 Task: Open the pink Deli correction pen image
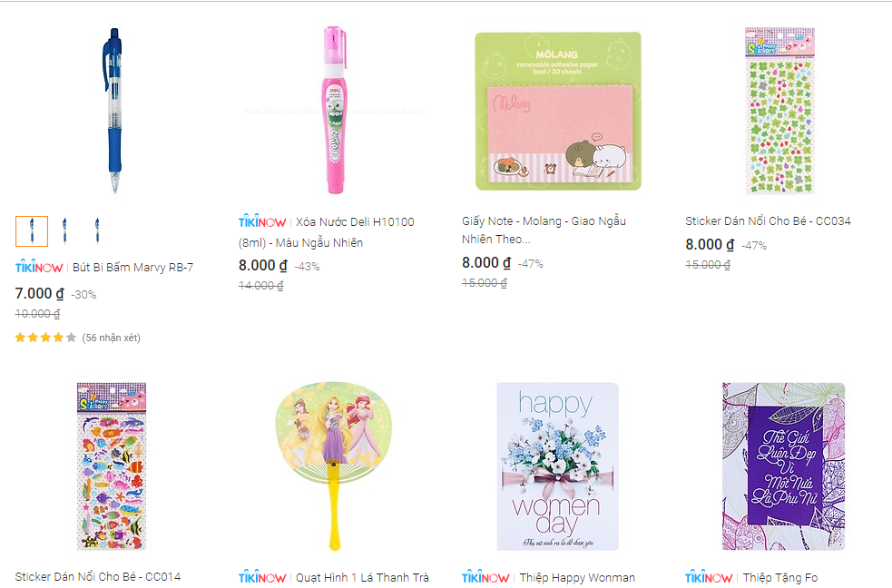335,110
